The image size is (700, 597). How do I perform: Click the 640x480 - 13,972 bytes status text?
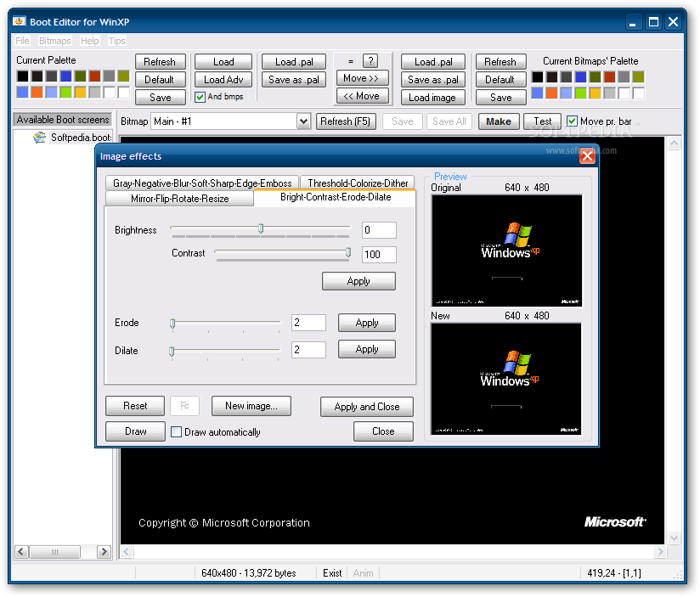tap(249, 573)
